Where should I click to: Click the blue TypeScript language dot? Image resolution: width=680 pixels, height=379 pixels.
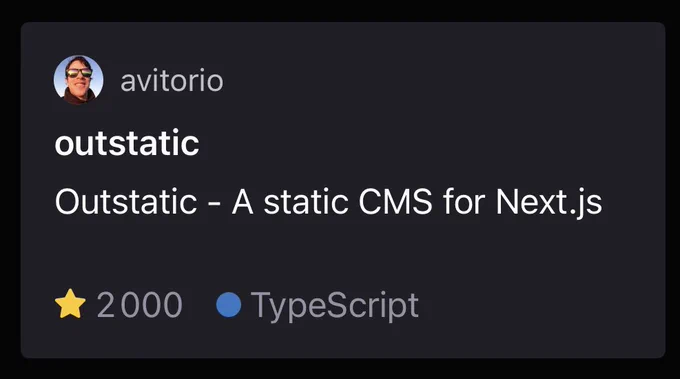point(229,305)
